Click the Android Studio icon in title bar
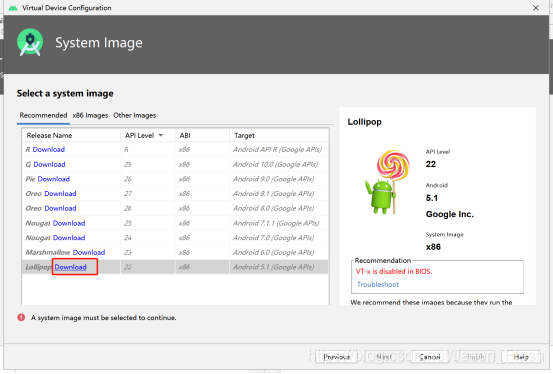 [13, 8]
